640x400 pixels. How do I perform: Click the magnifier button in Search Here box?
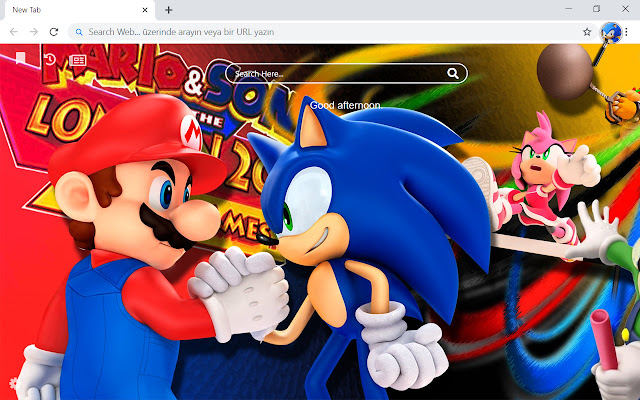(x=453, y=73)
